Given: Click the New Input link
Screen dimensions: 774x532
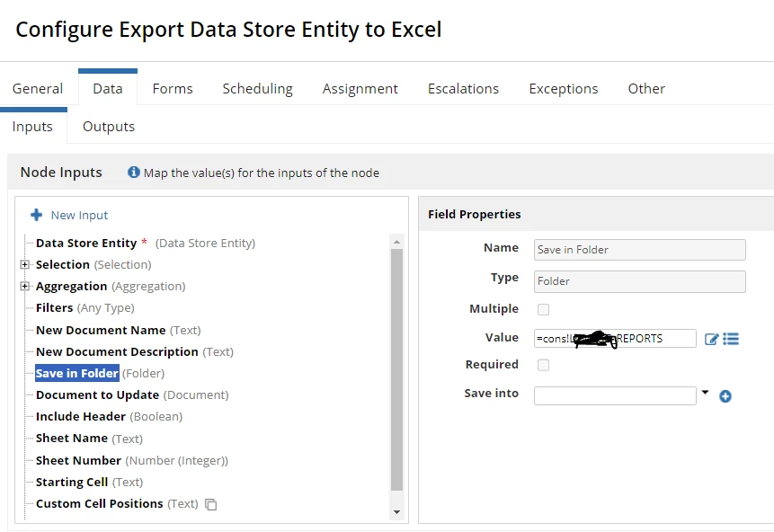Looking at the screenshot, I should click(x=79, y=215).
